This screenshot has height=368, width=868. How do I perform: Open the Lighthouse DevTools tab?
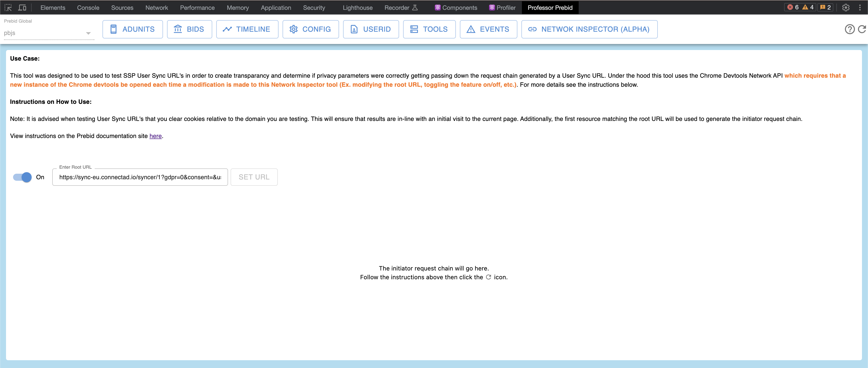[x=357, y=8]
